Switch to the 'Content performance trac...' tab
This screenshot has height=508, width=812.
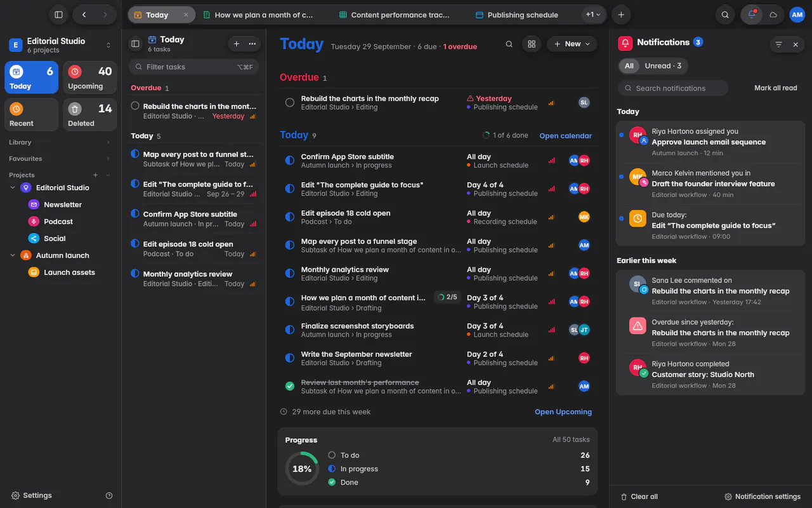[x=394, y=15]
